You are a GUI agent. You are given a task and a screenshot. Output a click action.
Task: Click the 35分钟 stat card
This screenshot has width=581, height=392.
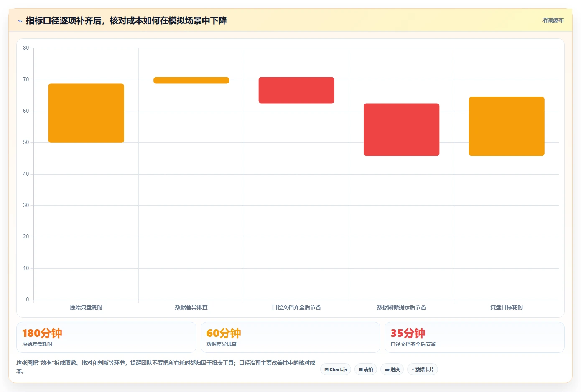[474, 337]
